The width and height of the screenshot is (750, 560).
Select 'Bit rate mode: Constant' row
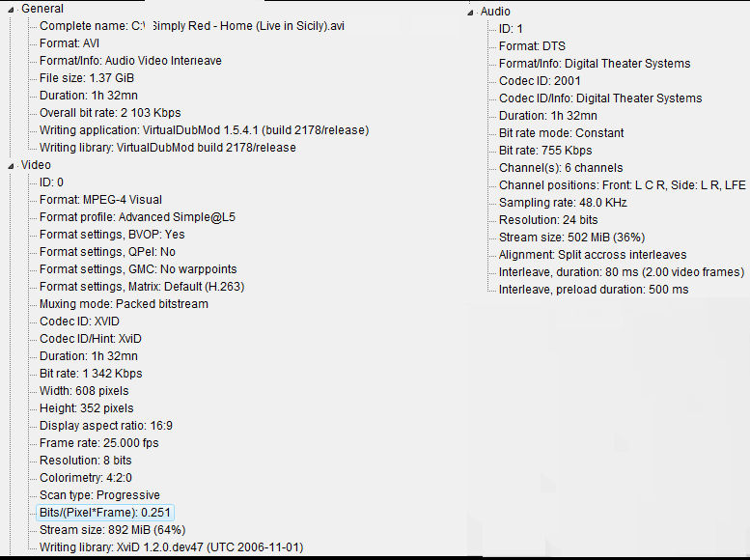[561, 133]
